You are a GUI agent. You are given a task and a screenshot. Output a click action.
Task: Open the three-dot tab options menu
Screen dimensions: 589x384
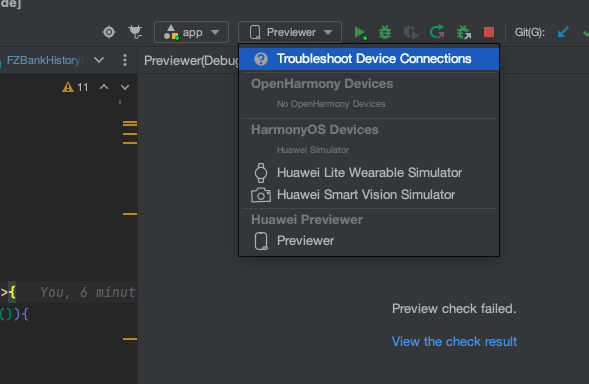pos(125,60)
